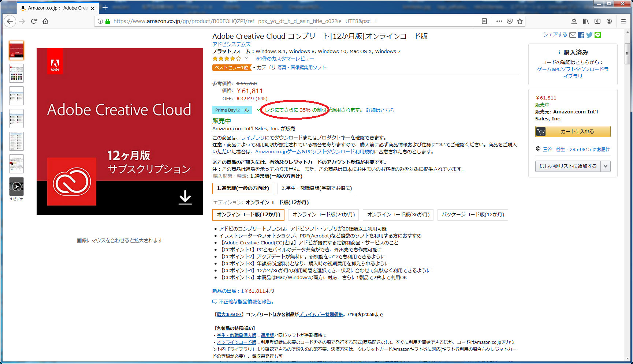The height and width of the screenshot is (364, 633).
Task: Click the star rating image
Action: 227,59
